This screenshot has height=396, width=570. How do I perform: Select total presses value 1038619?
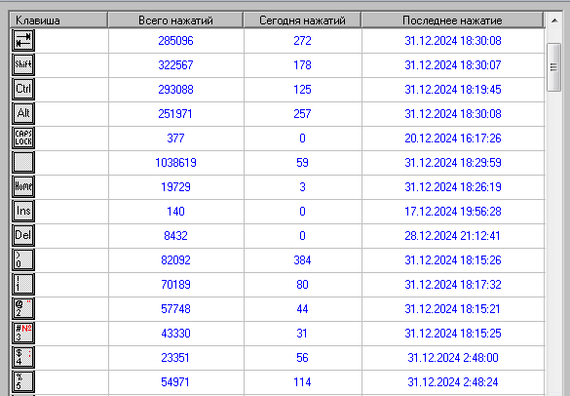click(176, 163)
